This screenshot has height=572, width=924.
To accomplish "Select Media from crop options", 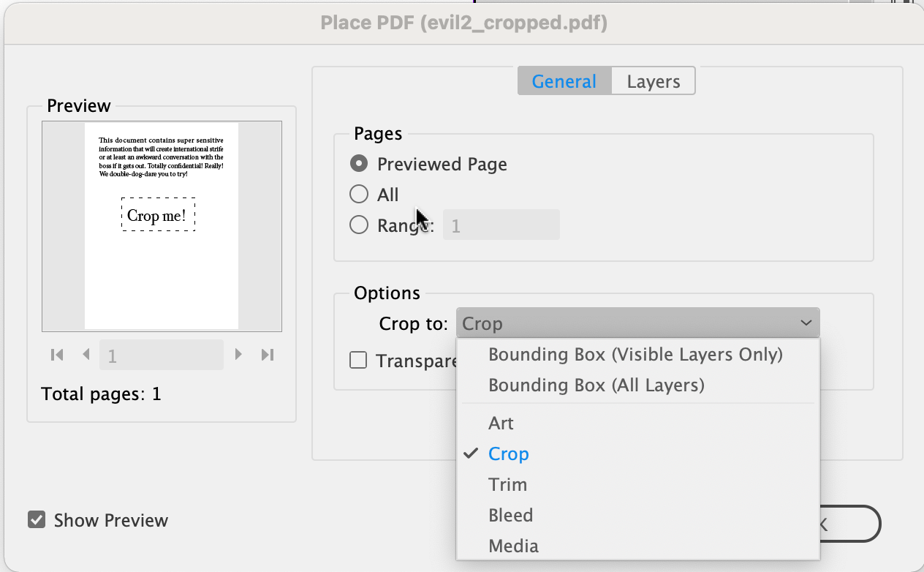I will 513,546.
